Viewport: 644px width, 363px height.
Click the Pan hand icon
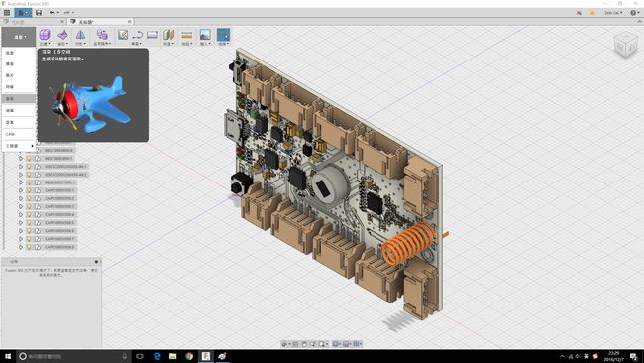[x=304, y=344]
